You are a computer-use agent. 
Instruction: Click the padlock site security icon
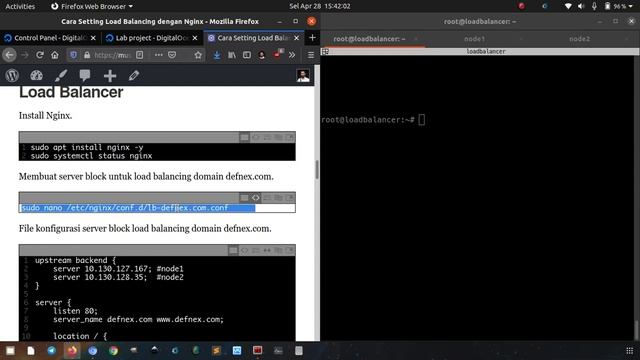coord(87,55)
